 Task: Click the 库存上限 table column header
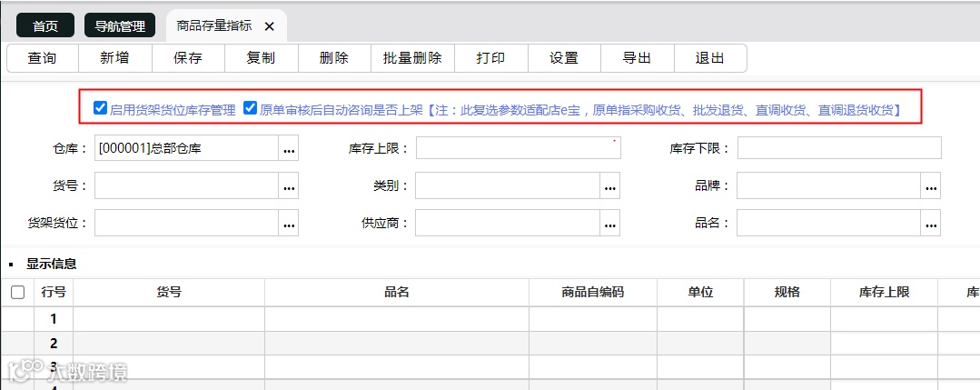884,293
